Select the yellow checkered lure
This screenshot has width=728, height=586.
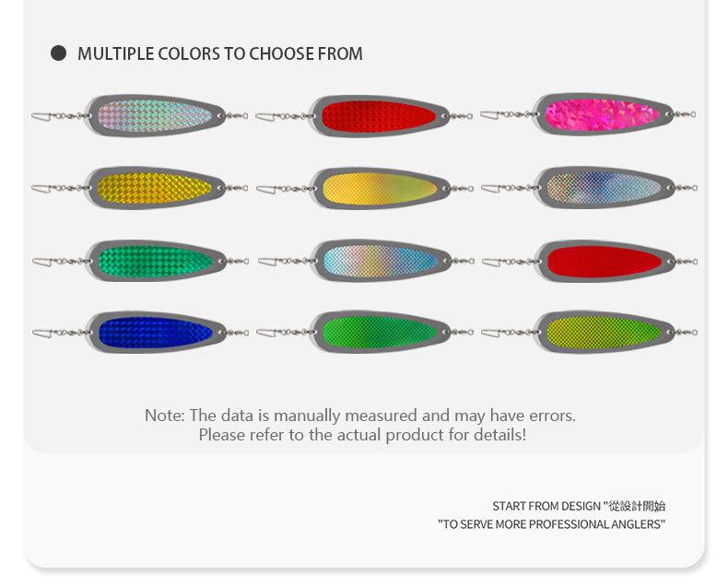pos(155,188)
